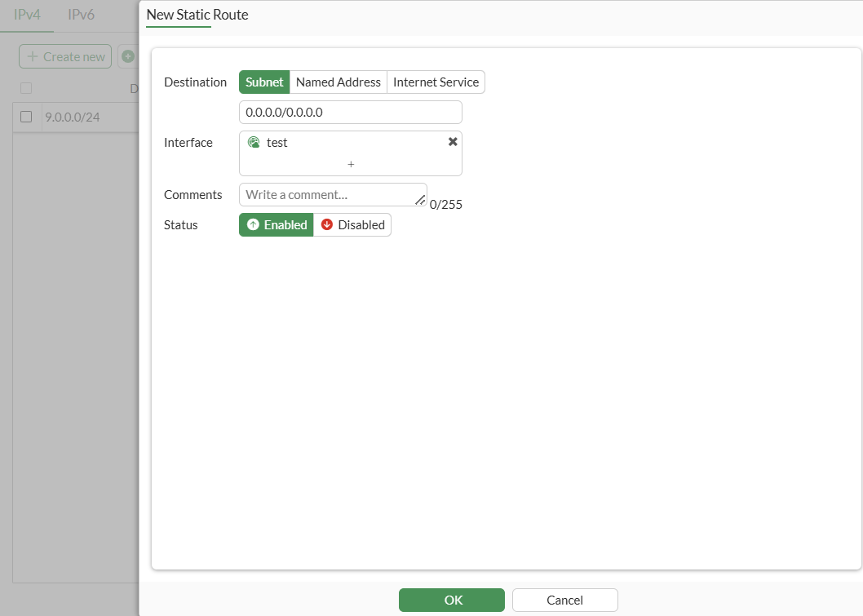The width and height of the screenshot is (863, 616).
Task: Remove the test interface using the X icon
Action: tap(453, 140)
